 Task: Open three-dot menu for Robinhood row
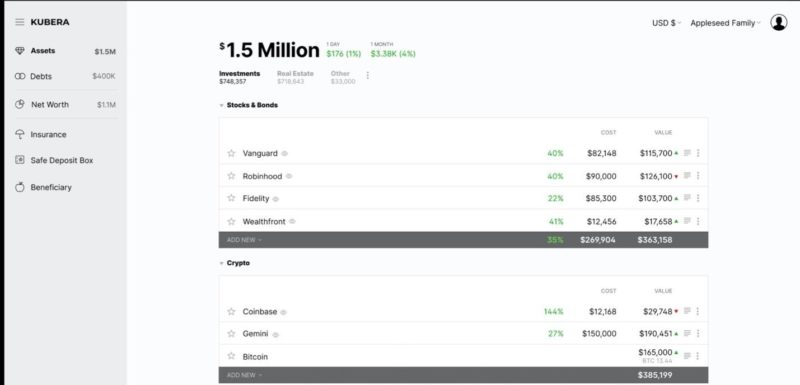698,176
